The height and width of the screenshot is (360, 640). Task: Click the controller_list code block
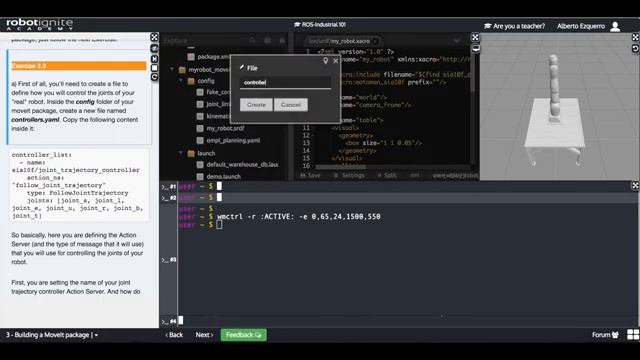(79, 185)
